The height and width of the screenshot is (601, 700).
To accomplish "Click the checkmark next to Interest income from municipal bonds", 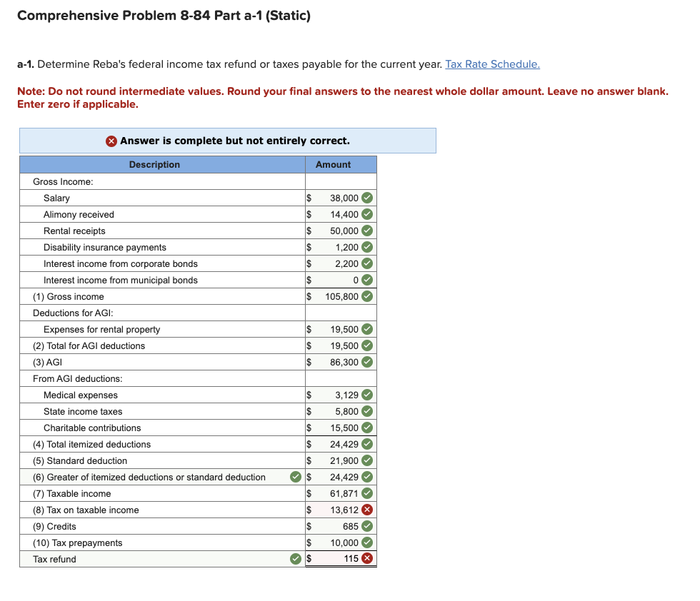I will [x=366, y=280].
